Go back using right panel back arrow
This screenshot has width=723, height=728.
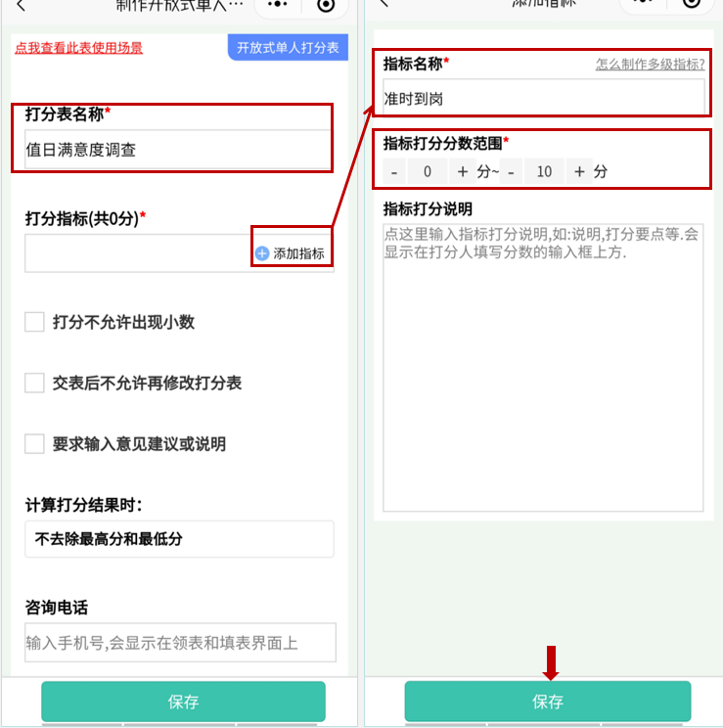384,3
